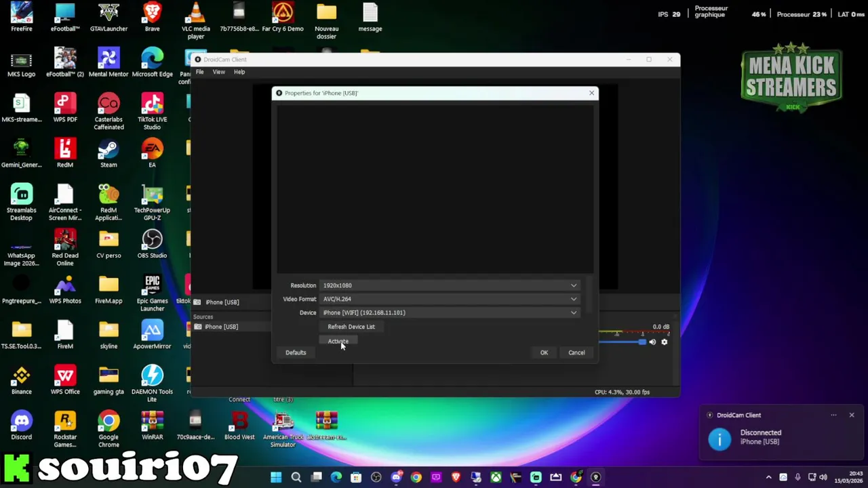Open Task View on the taskbar
Image resolution: width=868 pixels, height=488 pixels.
pyautogui.click(x=316, y=477)
